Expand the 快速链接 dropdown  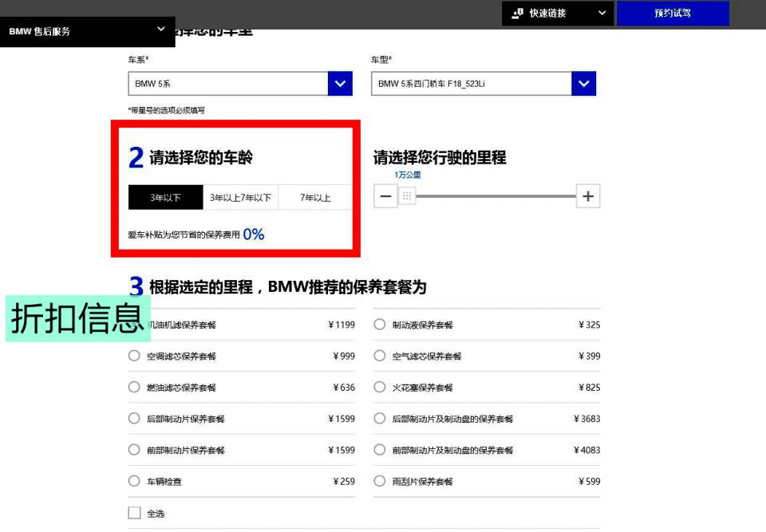(x=558, y=14)
